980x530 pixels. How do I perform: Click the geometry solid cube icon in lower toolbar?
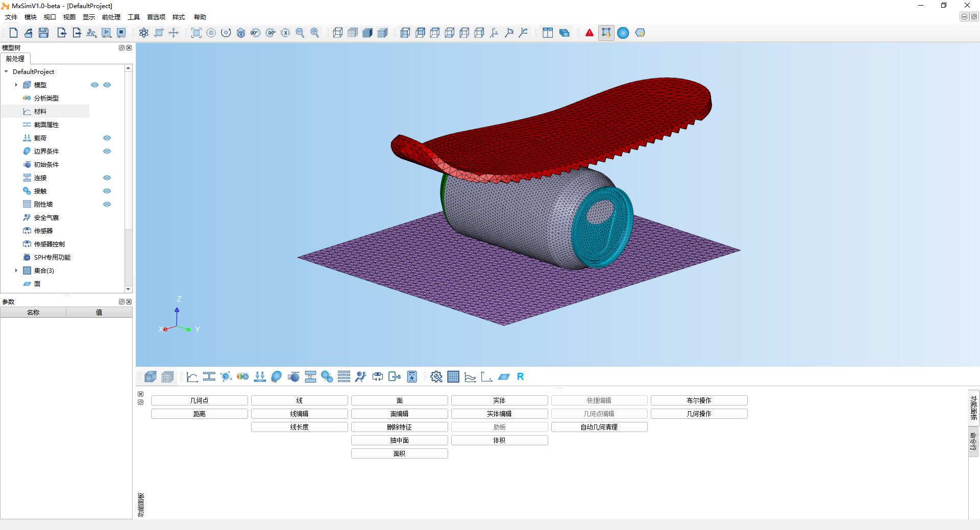(x=150, y=376)
